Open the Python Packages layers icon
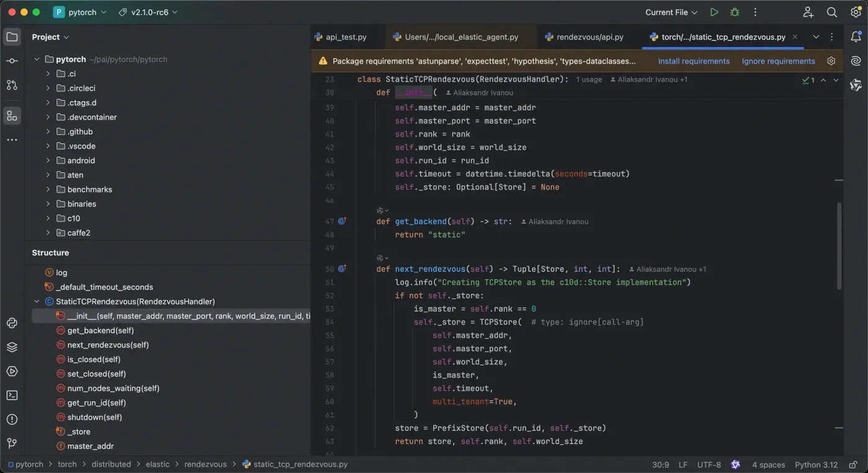Viewport: 868px width, 473px height. pos(12,347)
